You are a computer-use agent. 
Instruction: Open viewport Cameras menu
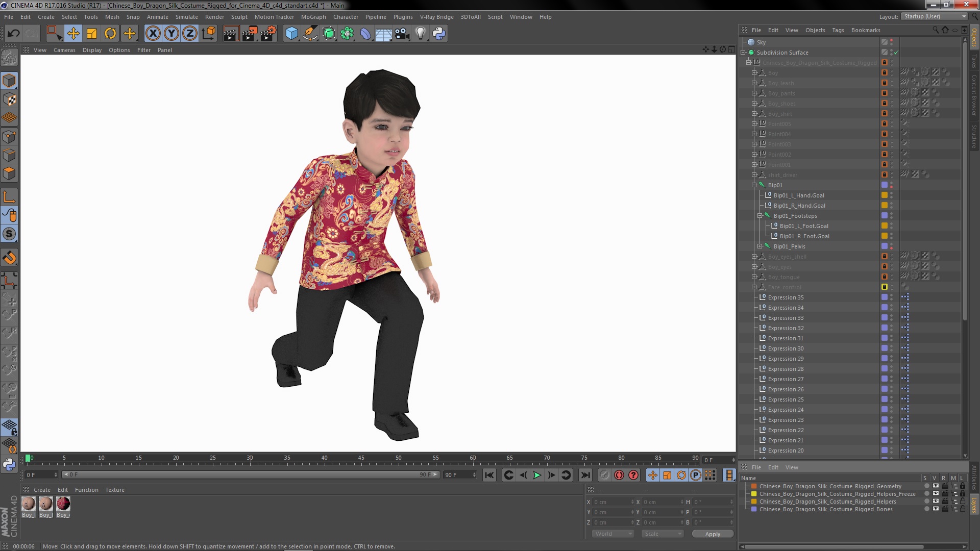(64, 50)
